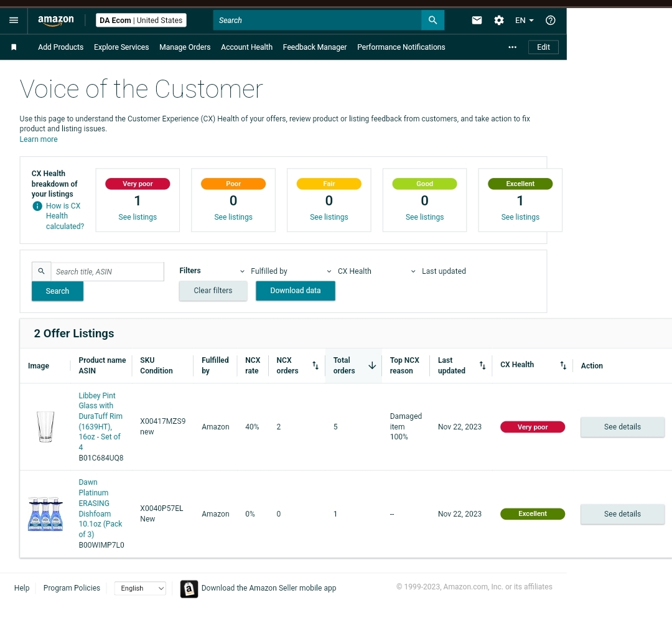Image resolution: width=672 pixels, height=618 pixels.
Task: Click the Program Policies footer link
Action: (x=72, y=588)
